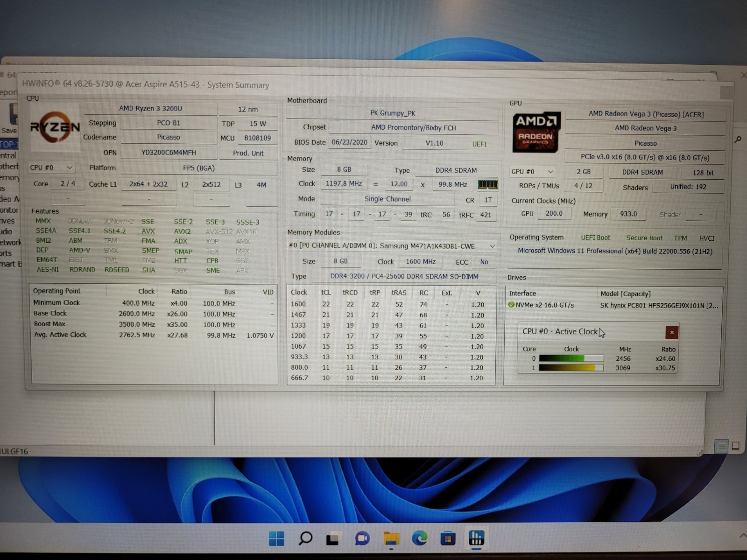Screen dimensions: 747x560
Task: Open Microsoft Store from the taskbar
Action: [448, 539]
